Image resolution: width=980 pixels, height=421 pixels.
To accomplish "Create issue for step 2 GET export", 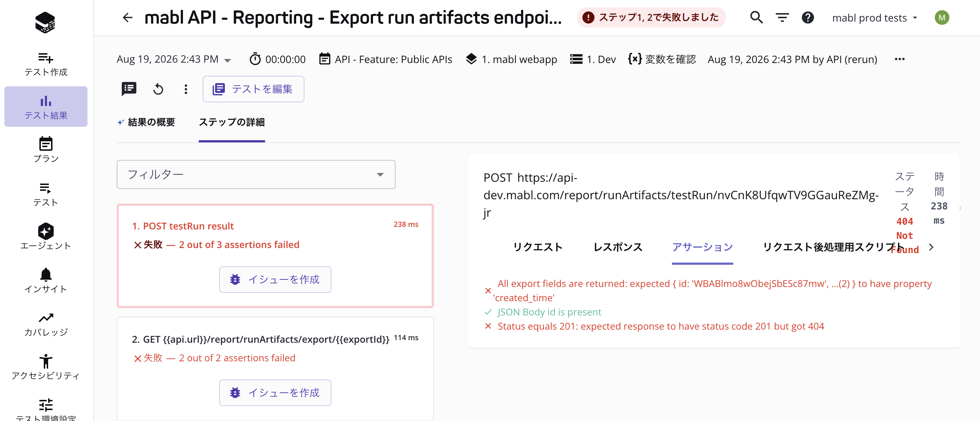I will coord(275,393).
